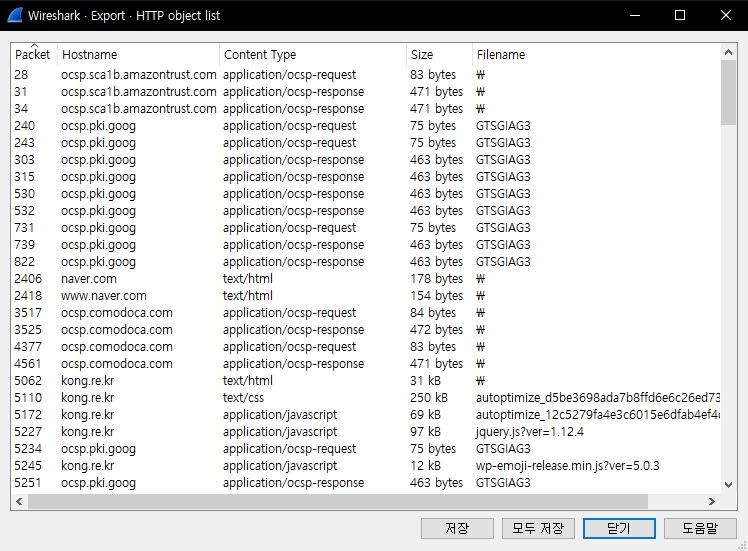Select the text/css entry in packet 5110

click(x=243, y=398)
